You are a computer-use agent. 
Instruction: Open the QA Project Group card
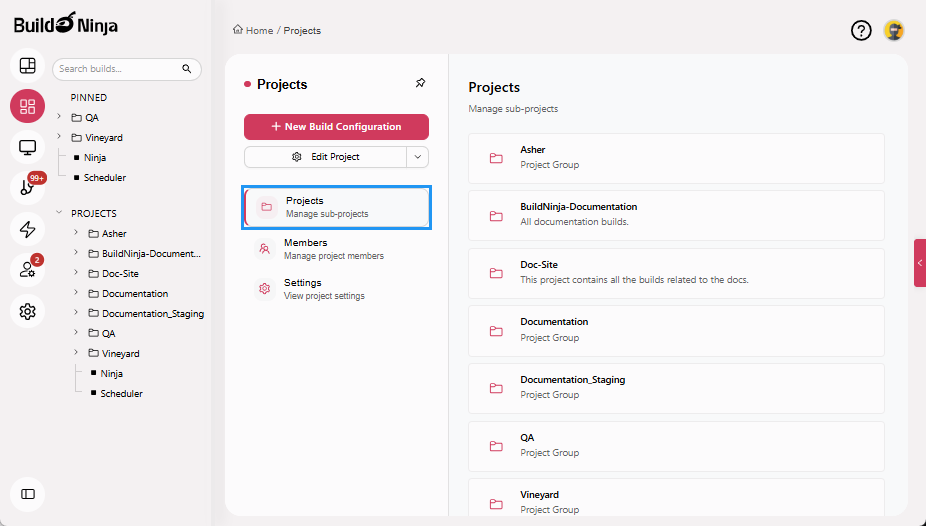676,446
